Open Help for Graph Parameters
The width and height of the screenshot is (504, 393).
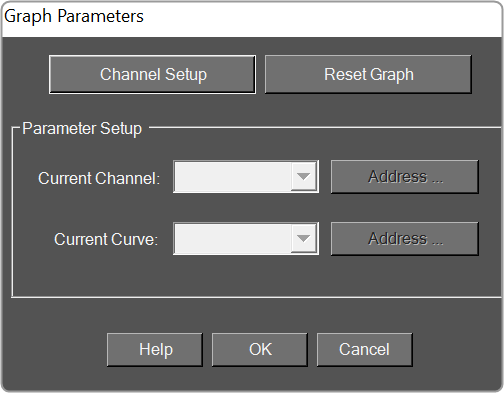click(x=155, y=350)
